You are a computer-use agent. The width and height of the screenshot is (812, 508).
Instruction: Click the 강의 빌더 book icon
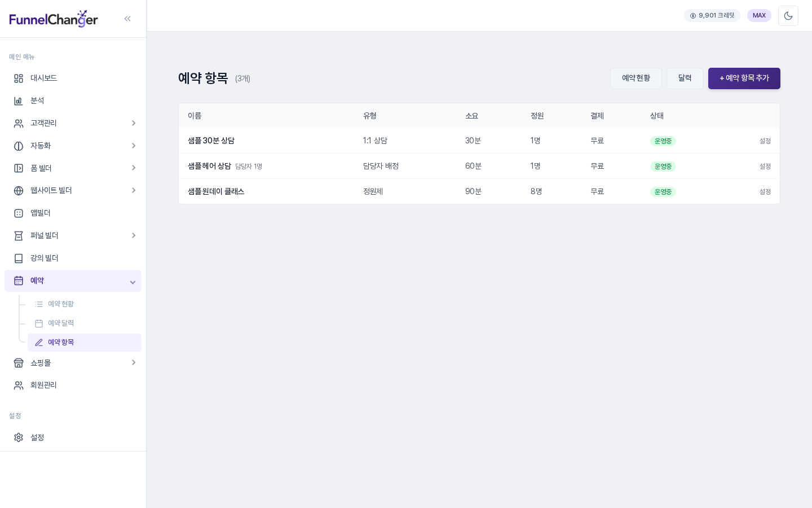click(x=19, y=259)
